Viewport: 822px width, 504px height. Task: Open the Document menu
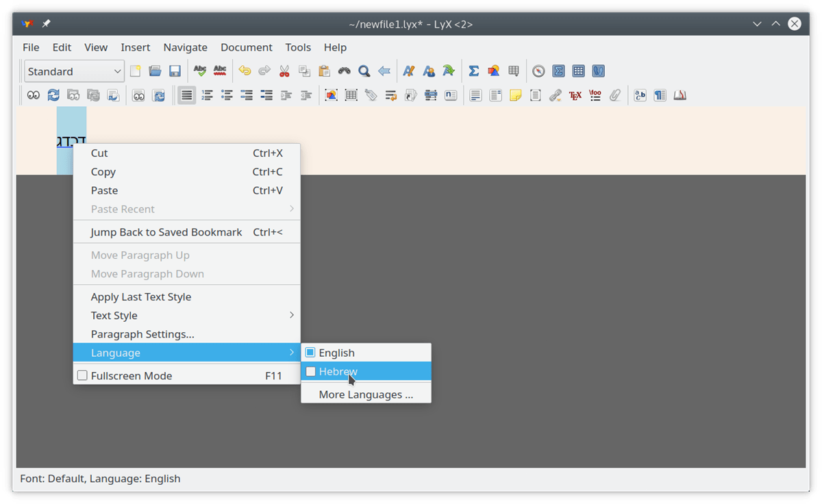click(x=246, y=47)
